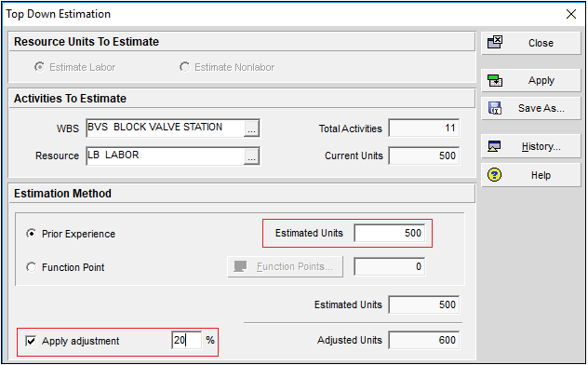
Task: Click the Close button icon
Action: coord(495,42)
